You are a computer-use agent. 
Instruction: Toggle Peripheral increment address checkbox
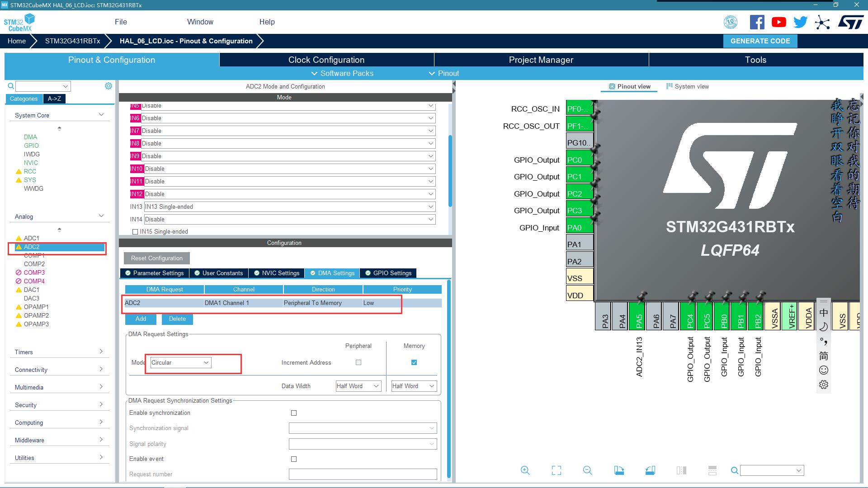(x=359, y=362)
